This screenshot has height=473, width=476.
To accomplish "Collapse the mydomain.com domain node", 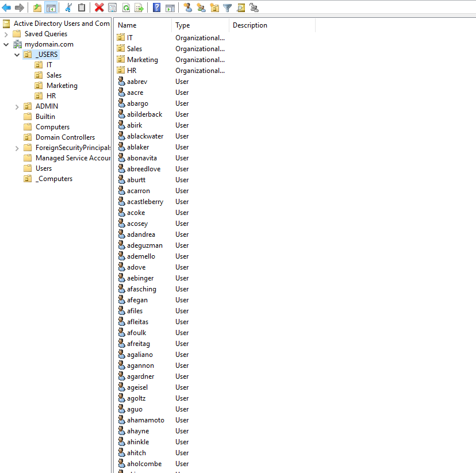I will click(6, 44).
